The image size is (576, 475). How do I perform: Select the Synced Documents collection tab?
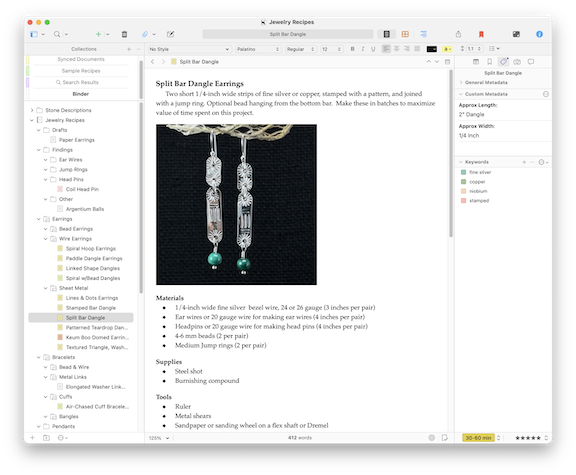tap(81, 59)
